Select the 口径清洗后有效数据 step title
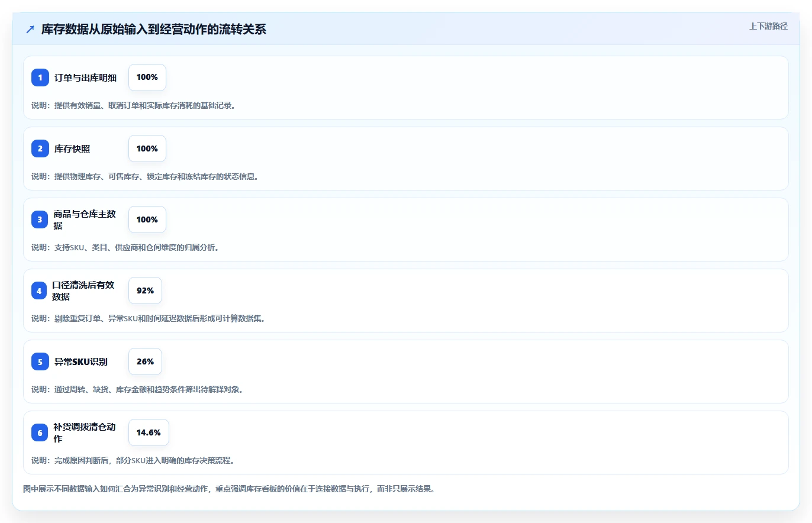The image size is (812, 523). 83,290
